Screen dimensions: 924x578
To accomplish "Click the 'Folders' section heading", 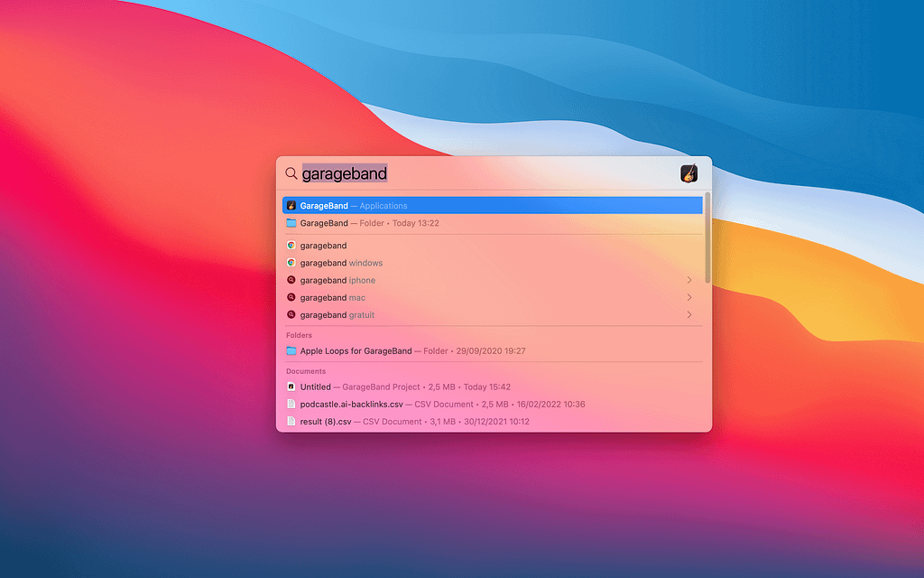I will (x=299, y=335).
